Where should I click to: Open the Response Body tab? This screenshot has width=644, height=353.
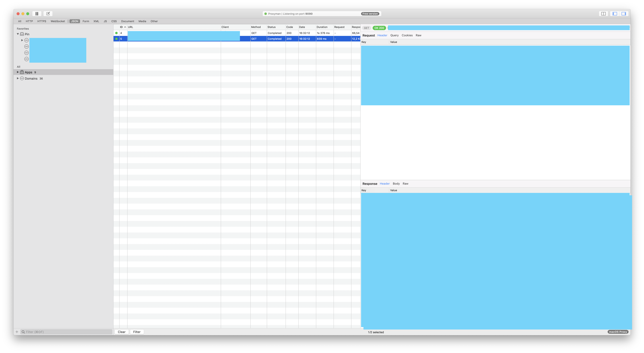(396, 183)
